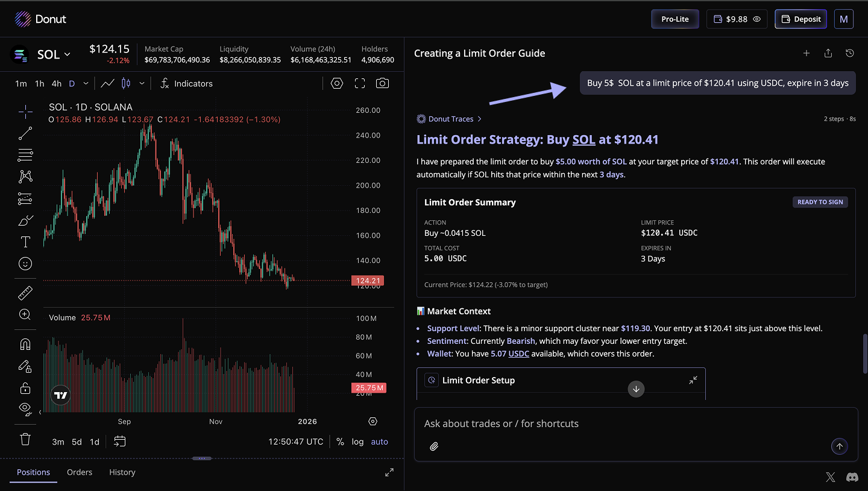The width and height of the screenshot is (868, 491).
Task: Activate the magnet snap mode
Action: (25, 344)
